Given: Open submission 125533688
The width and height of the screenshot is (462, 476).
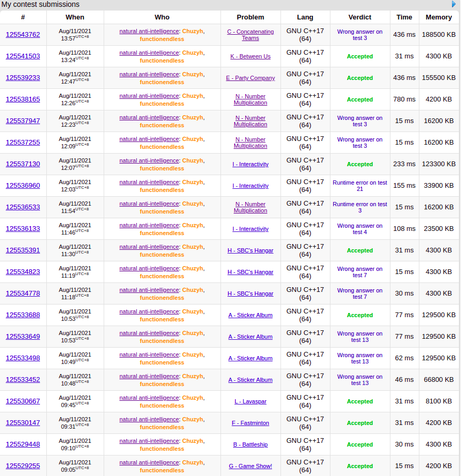Looking at the screenshot, I should pos(23,315).
